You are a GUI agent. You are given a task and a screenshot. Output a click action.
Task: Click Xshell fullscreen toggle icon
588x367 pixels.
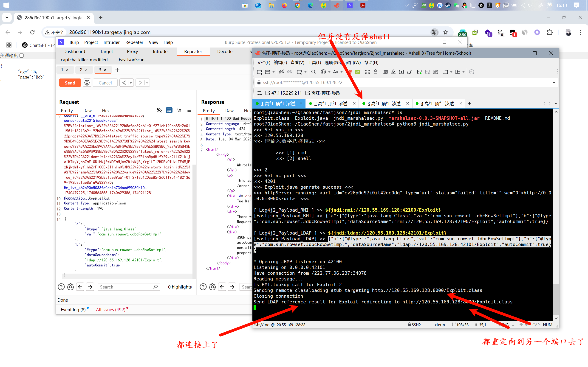click(x=367, y=72)
